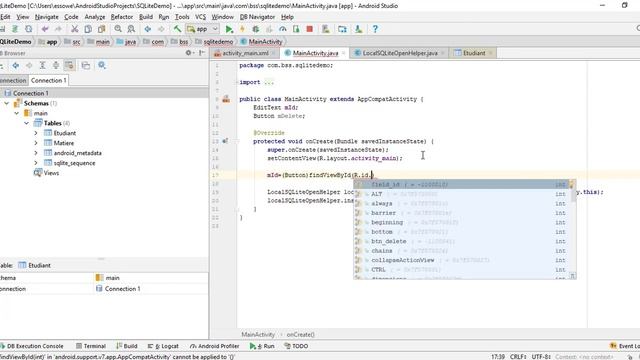Run the app with green play icon

tap(229, 29)
